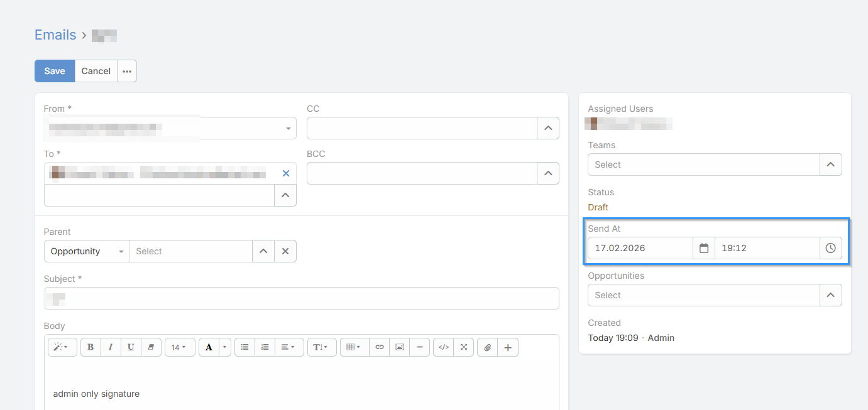Toggle italic text formatting
The width and height of the screenshot is (868, 410).
point(111,347)
